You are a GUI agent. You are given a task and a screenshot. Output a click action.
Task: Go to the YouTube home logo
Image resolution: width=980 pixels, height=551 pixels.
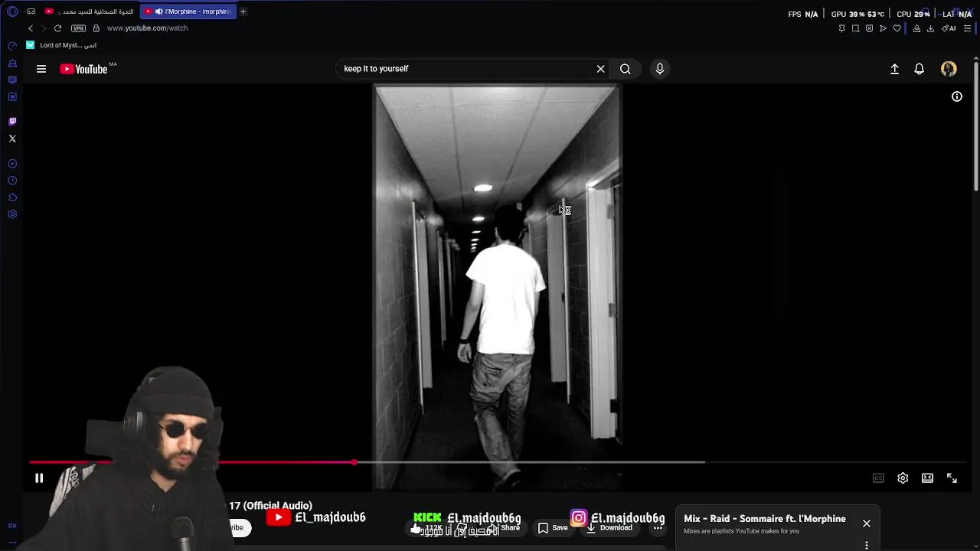83,69
